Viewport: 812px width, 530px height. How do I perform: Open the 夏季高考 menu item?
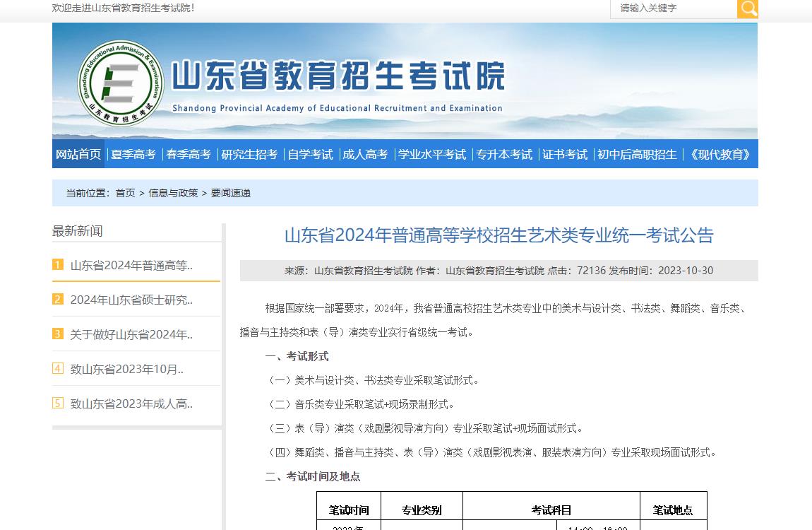point(133,154)
